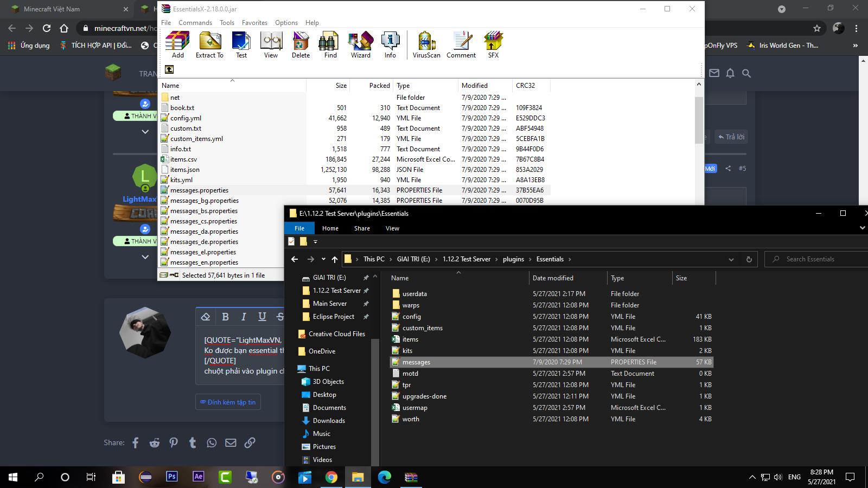Toggle bold formatting in reply editor
The image size is (868, 488).
[225, 317]
